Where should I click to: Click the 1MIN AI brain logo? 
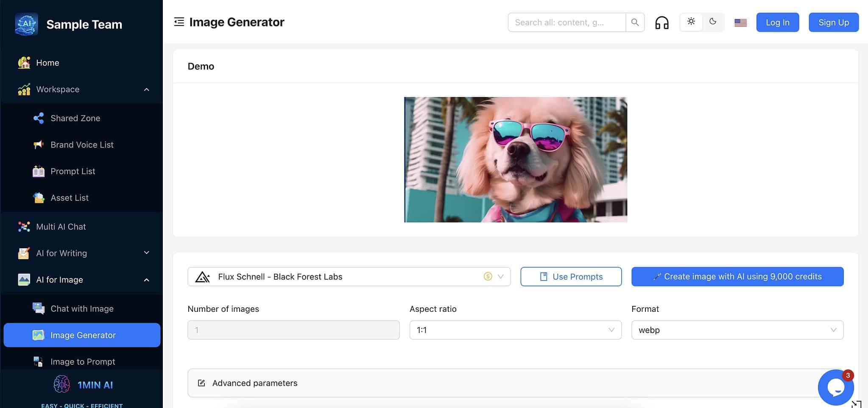pos(62,384)
